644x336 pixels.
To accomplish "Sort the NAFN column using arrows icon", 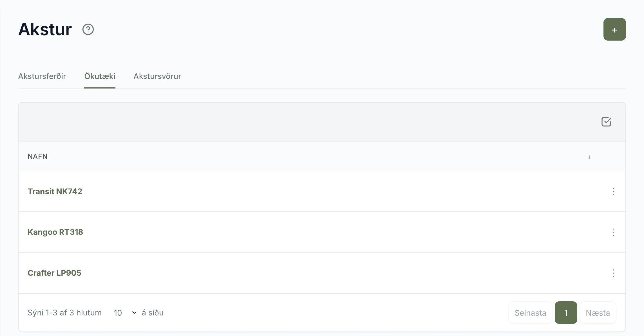I will pos(589,157).
